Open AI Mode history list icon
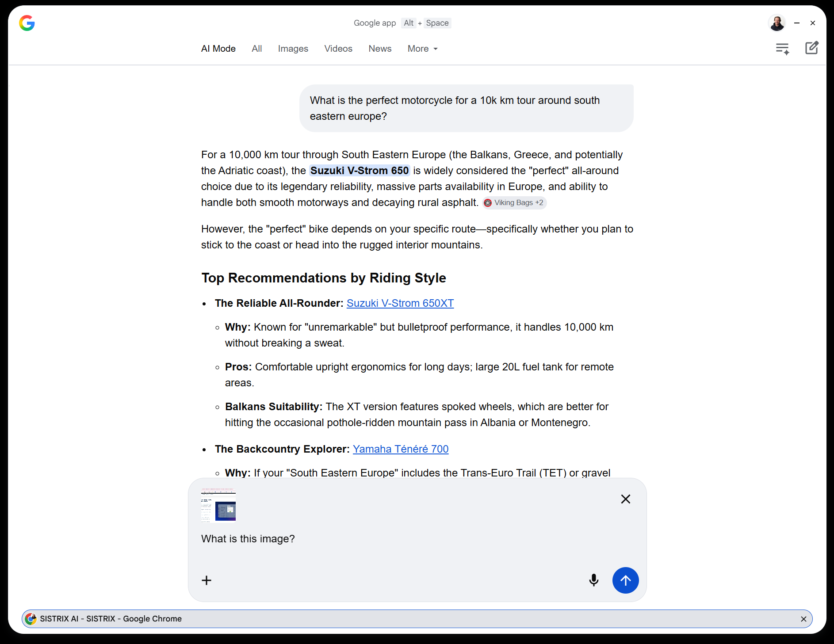The height and width of the screenshot is (644, 834). click(782, 49)
